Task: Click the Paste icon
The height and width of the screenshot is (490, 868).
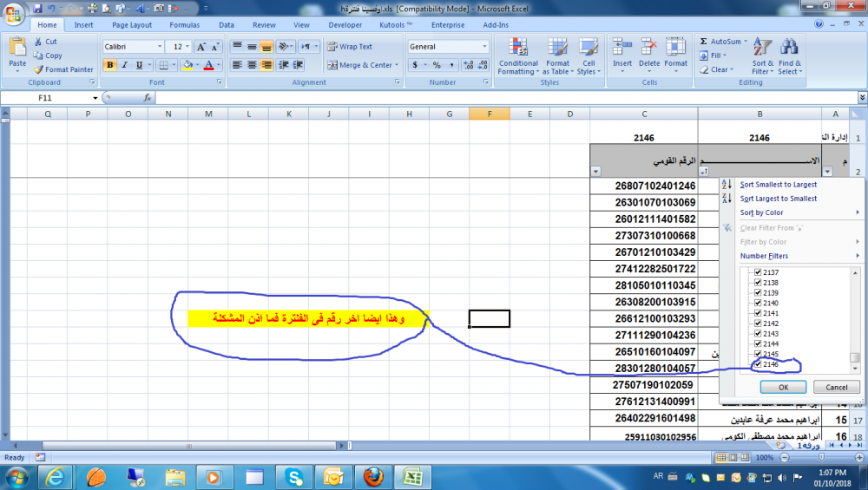Action: pos(17,49)
